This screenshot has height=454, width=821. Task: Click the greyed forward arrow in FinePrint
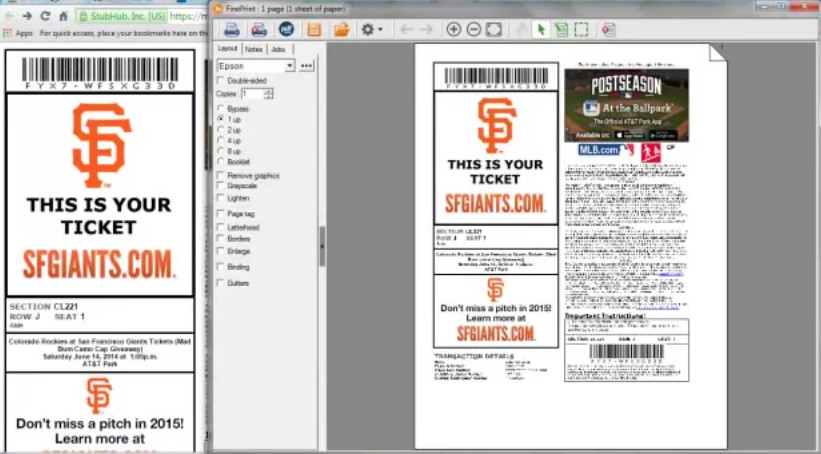[x=426, y=30]
